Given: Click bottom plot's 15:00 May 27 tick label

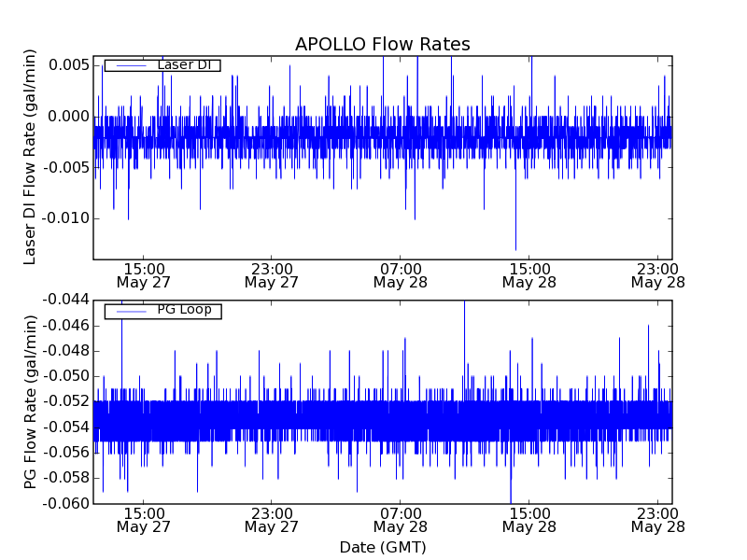Looking at the screenshot, I should (x=142, y=520).
